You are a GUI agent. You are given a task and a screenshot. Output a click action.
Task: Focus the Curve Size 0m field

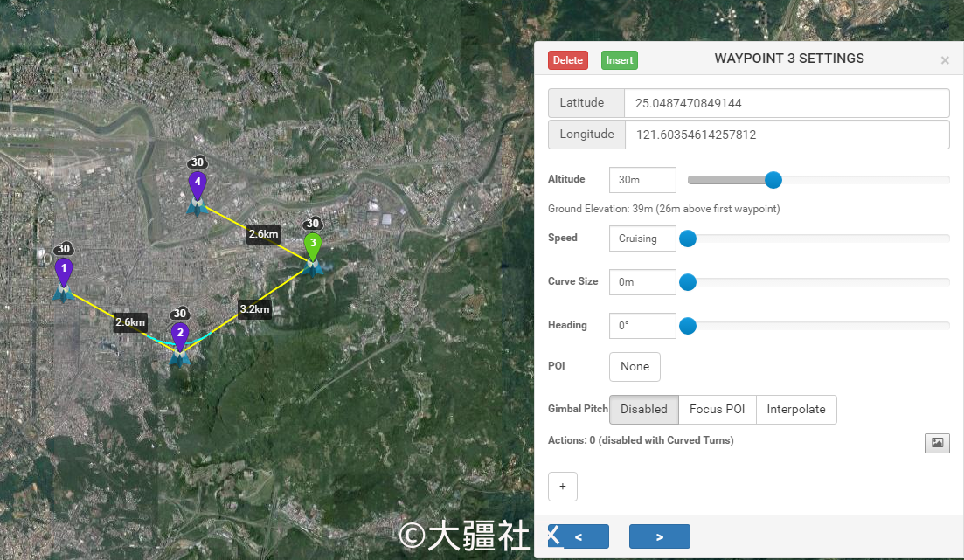coord(642,282)
